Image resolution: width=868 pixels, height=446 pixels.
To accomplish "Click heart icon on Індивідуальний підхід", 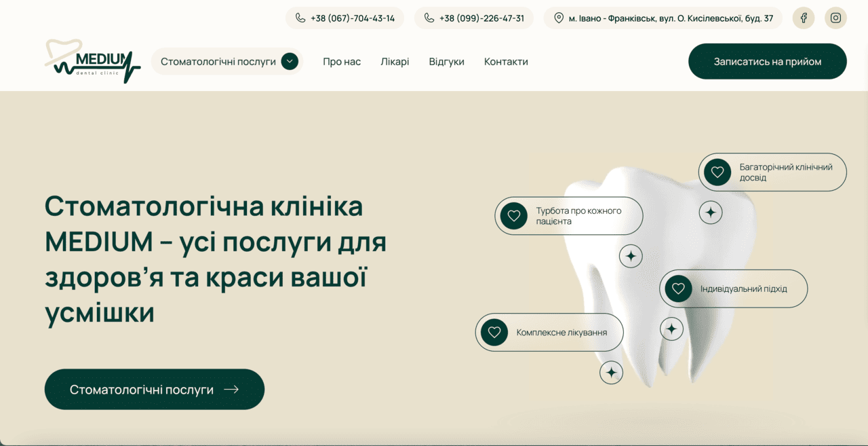I will pos(678,289).
